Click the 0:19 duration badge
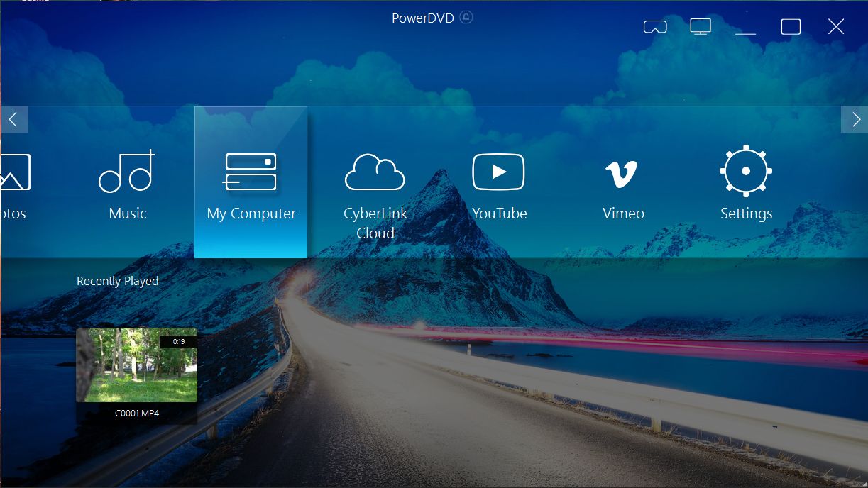Image resolution: width=868 pixels, height=488 pixels. point(178,341)
